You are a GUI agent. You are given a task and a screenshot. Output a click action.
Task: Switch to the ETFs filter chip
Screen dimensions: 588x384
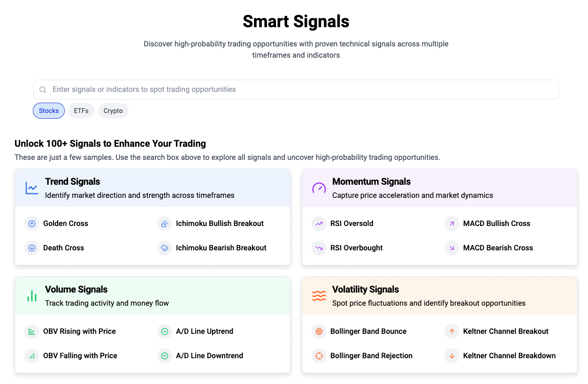tap(81, 111)
